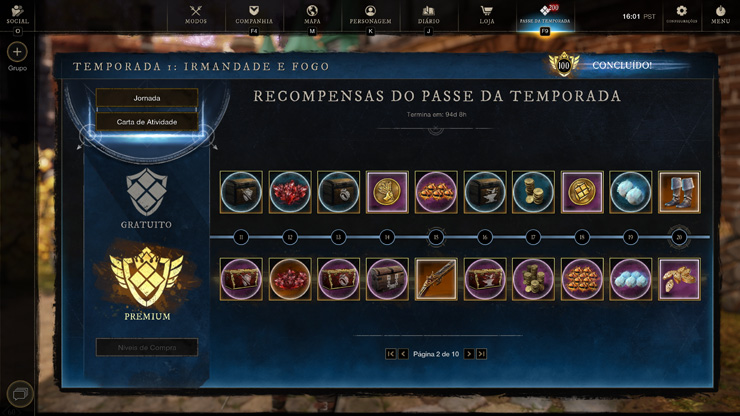Go to previous rewards page arrow

[x=403, y=354]
